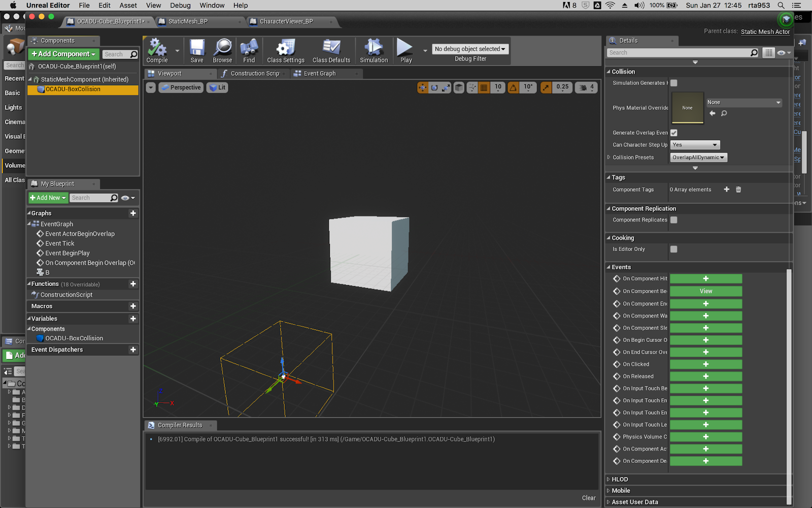Open viewport options dropdown arrow

(x=151, y=88)
